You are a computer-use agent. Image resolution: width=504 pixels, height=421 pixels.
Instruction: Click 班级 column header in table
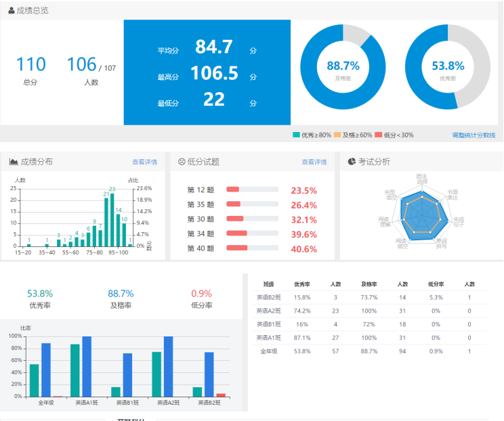click(x=268, y=284)
